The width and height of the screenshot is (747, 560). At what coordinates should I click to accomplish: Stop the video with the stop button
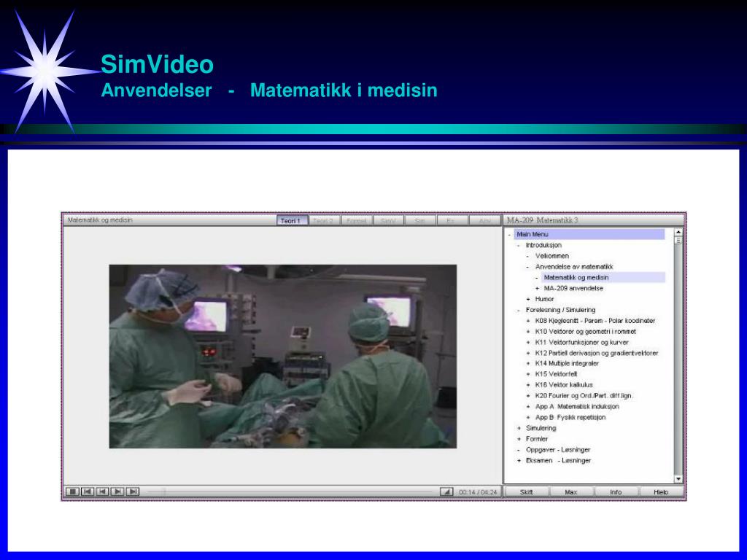click(72, 491)
